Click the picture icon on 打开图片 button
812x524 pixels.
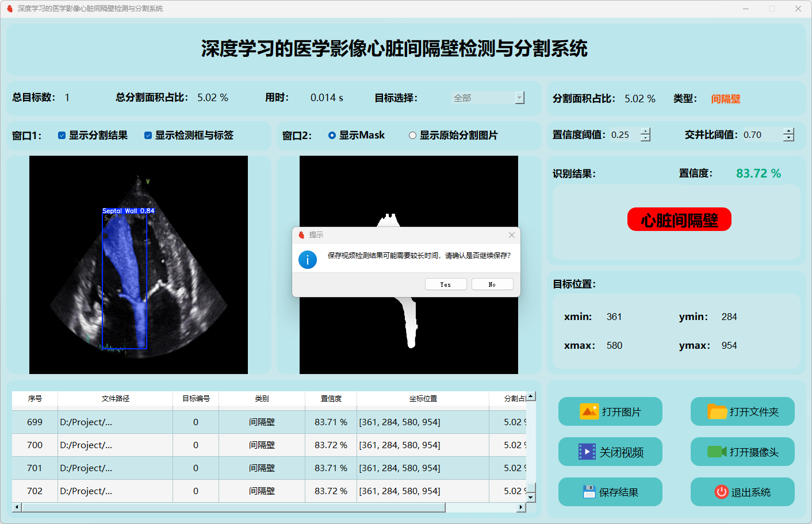(x=589, y=411)
